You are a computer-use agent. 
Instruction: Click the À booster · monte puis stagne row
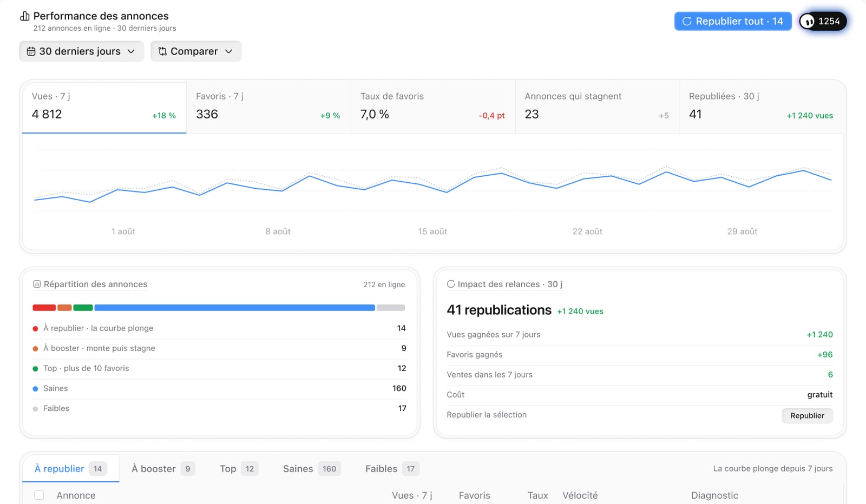[x=219, y=348]
